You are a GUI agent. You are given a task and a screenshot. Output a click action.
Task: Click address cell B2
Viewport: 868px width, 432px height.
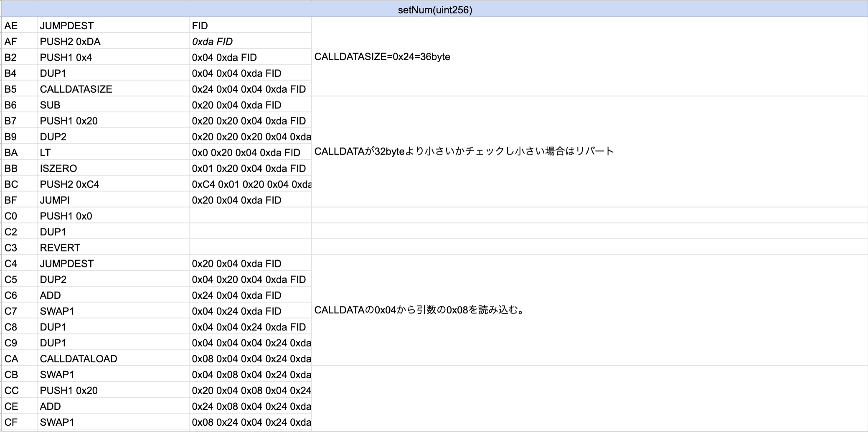[x=19, y=57]
